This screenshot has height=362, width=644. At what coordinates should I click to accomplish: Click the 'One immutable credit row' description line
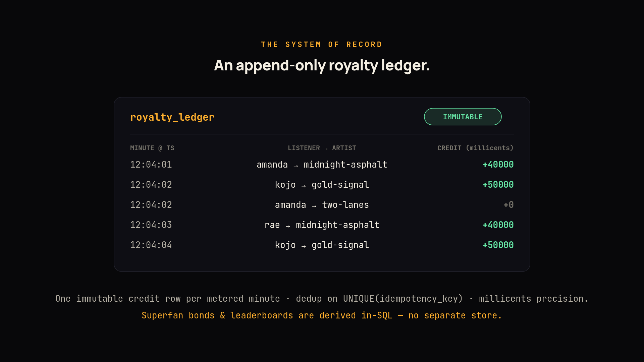point(322,299)
